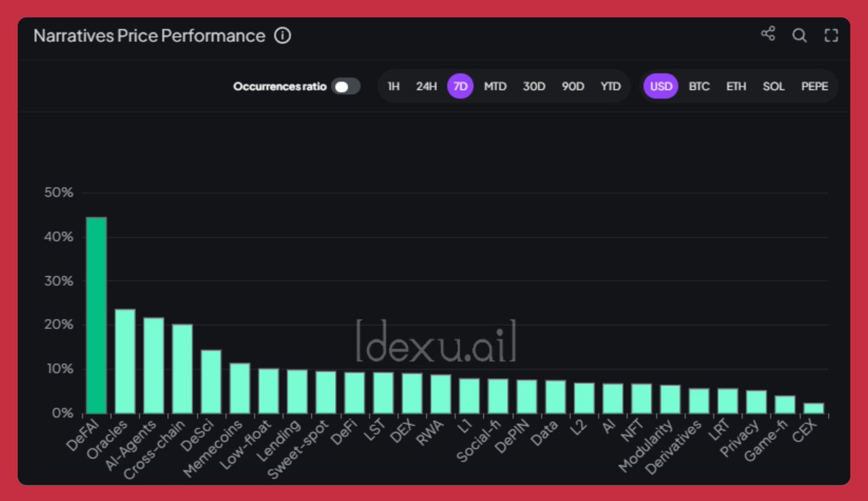Switch pricing to PEPE
The height and width of the screenshot is (501, 868).
(814, 86)
